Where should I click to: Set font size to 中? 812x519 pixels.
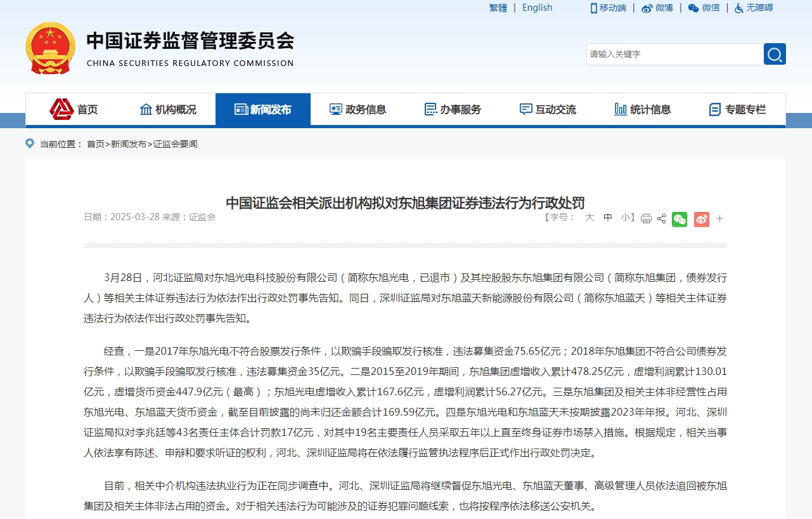click(x=608, y=217)
